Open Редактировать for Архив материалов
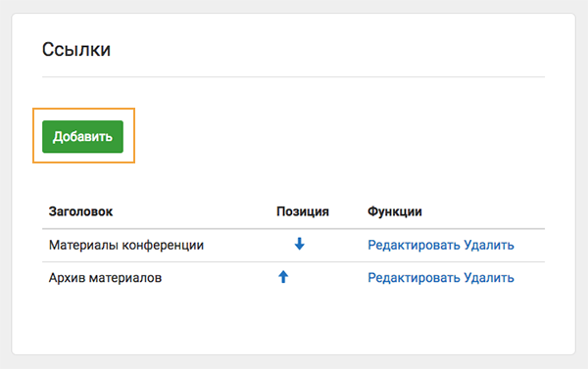 pyautogui.click(x=414, y=278)
